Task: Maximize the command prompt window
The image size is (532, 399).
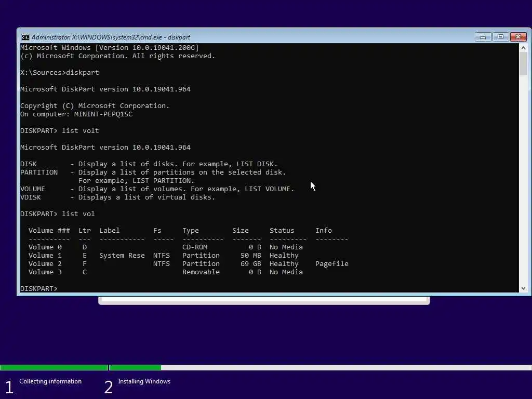Action: (500, 37)
